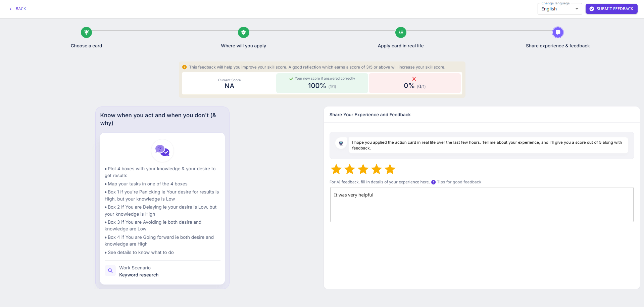Click the magnifier icon beside Work Scenario

pyautogui.click(x=110, y=271)
